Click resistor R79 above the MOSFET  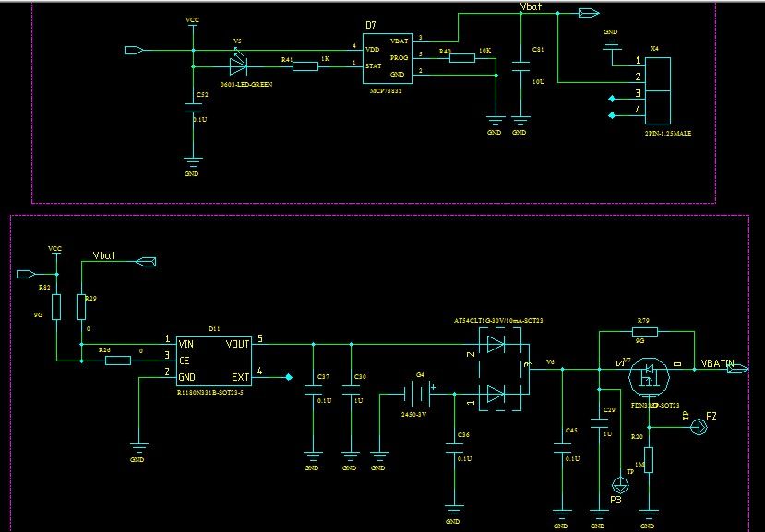click(644, 330)
